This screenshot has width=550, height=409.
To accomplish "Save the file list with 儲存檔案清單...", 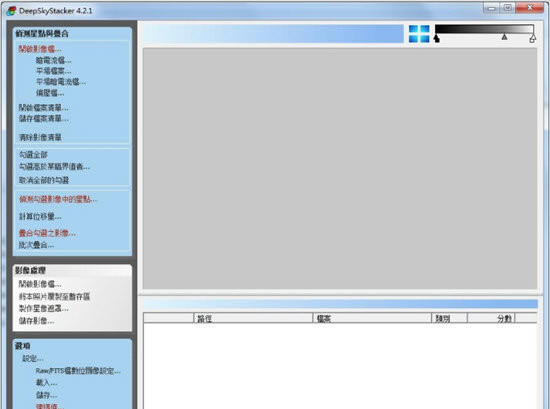I will pos(43,119).
